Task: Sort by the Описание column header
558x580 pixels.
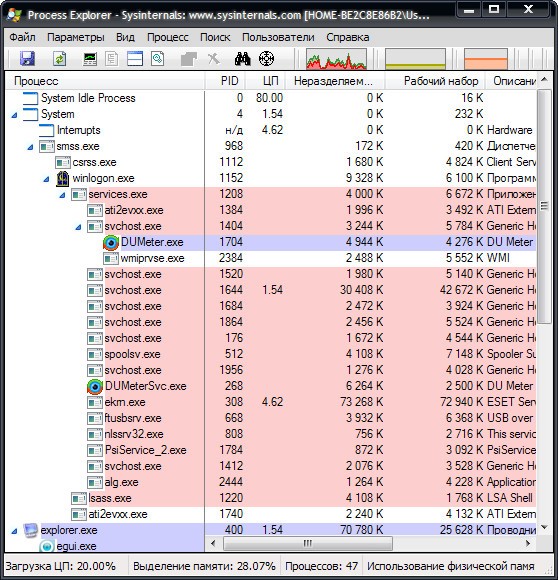Action: [x=511, y=81]
